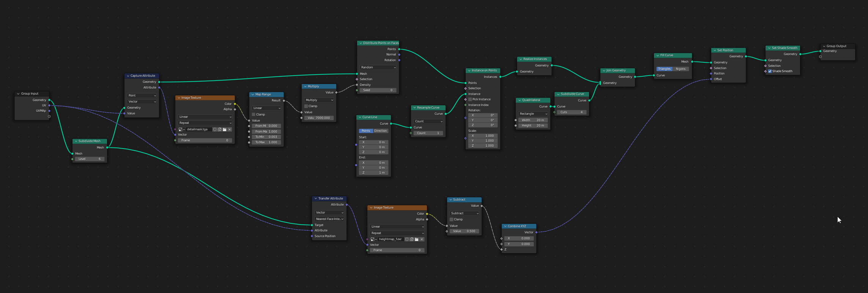Enable Clamp checkbox in Subtract node

(452, 219)
